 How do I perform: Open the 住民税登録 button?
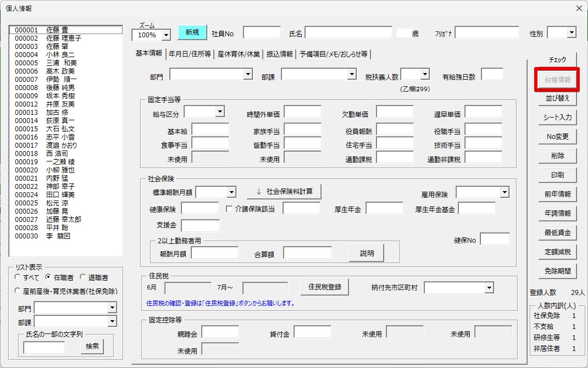point(325,287)
